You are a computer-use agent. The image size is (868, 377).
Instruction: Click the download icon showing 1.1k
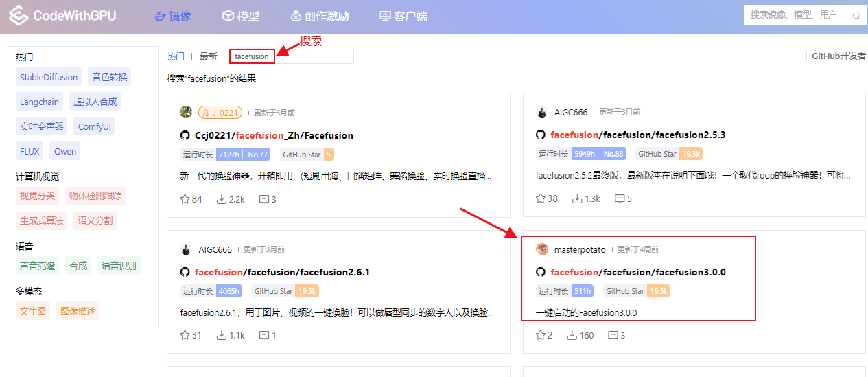click(222, 335)
